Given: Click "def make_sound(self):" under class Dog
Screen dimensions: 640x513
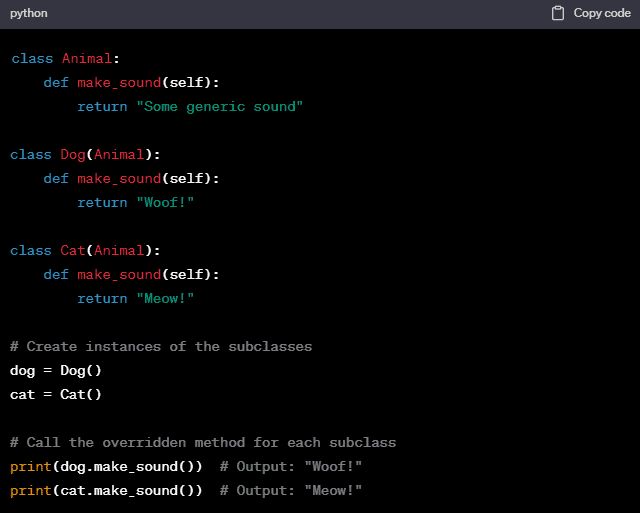Looking at the screenshot, I should pos(131,178).
